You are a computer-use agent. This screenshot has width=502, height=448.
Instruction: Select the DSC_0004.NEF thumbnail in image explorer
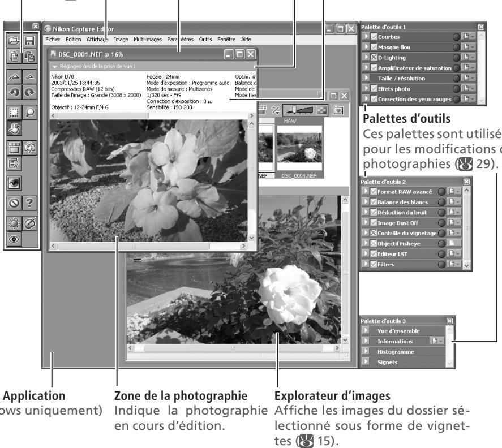(x=299, y=148)
